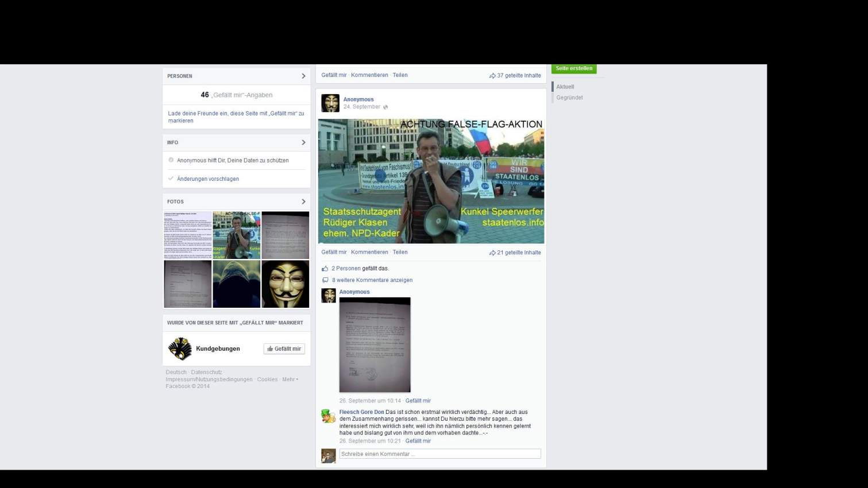Click the green Seite erstellen button
868x488 pixels.
[x=574, y=68]
